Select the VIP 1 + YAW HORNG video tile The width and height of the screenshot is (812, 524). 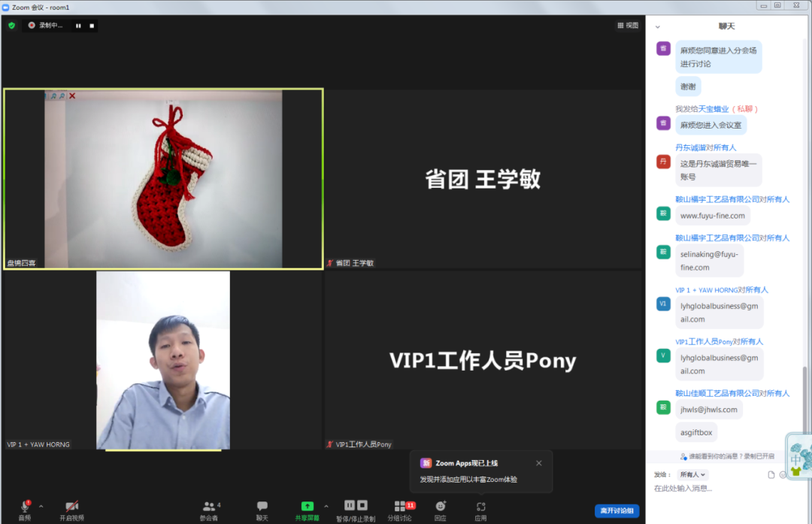point(164,360)
